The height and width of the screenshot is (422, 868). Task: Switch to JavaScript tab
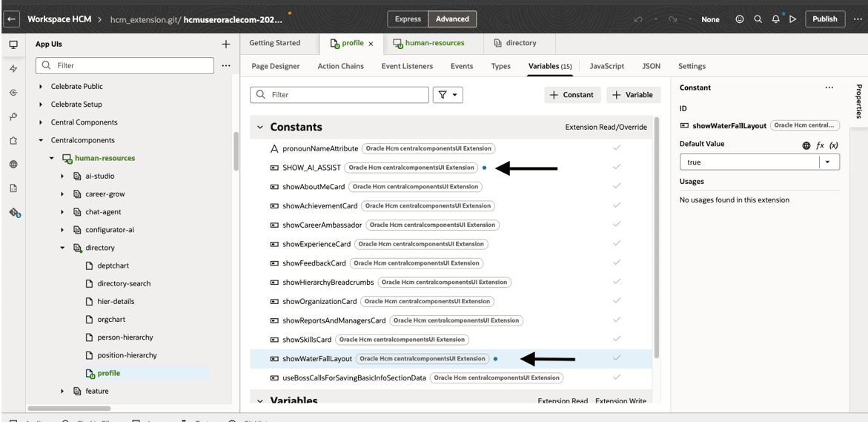(607, 66)
